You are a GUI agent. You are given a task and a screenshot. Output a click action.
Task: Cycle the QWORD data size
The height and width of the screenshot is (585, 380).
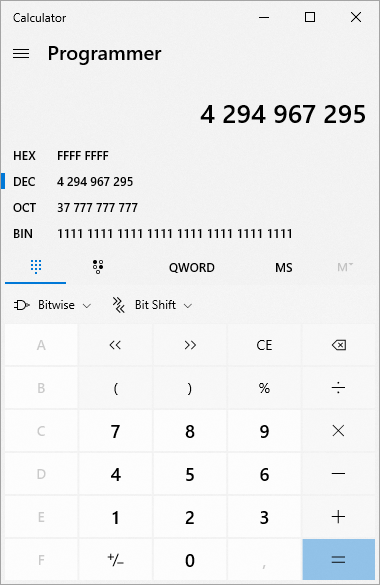[x=191, y=268]
